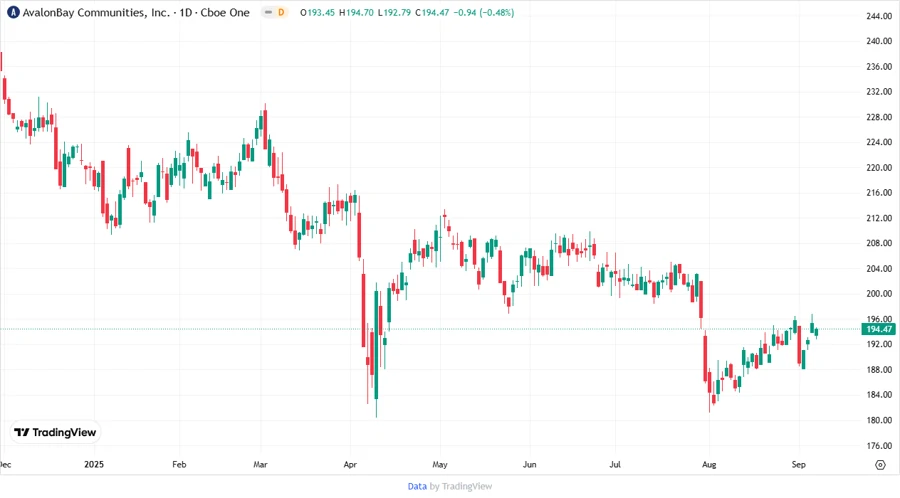Click the change value −0.94 (−0.48%)

click(484, 12)
